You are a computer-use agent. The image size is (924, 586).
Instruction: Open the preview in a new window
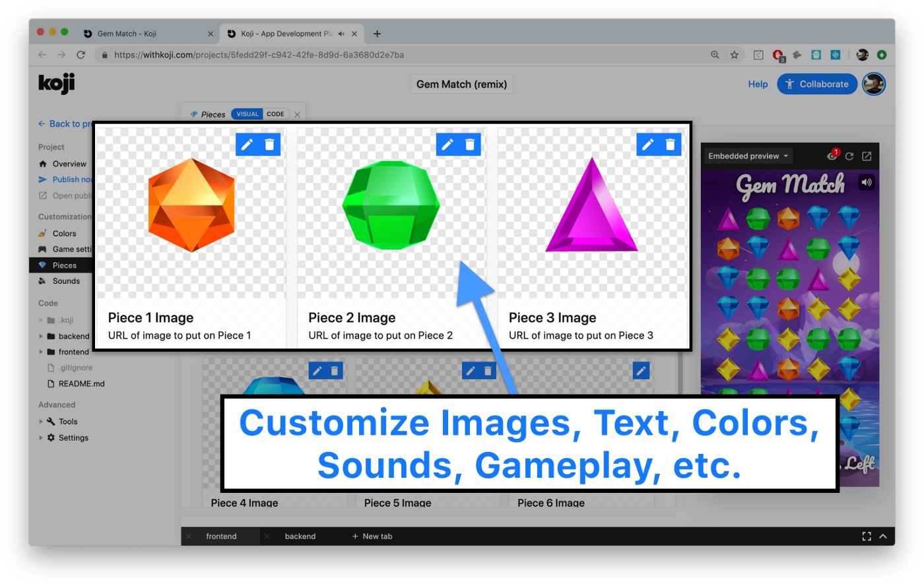867,156
